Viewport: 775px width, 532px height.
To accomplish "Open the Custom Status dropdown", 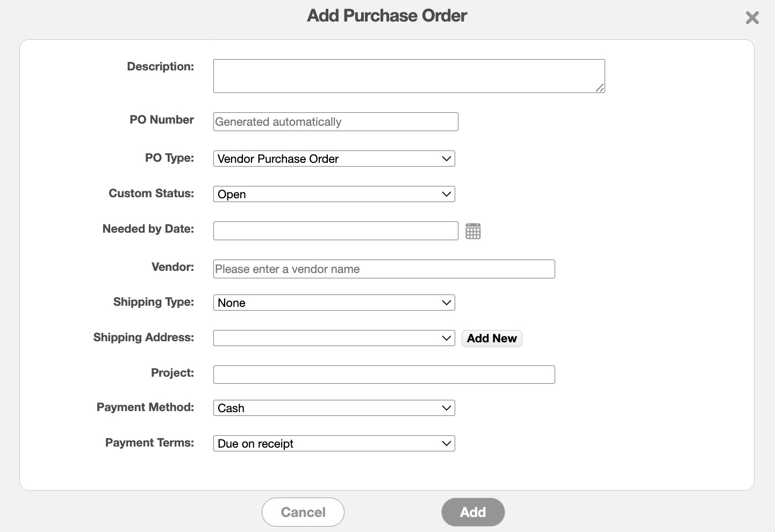I will [x=334, y=194].
